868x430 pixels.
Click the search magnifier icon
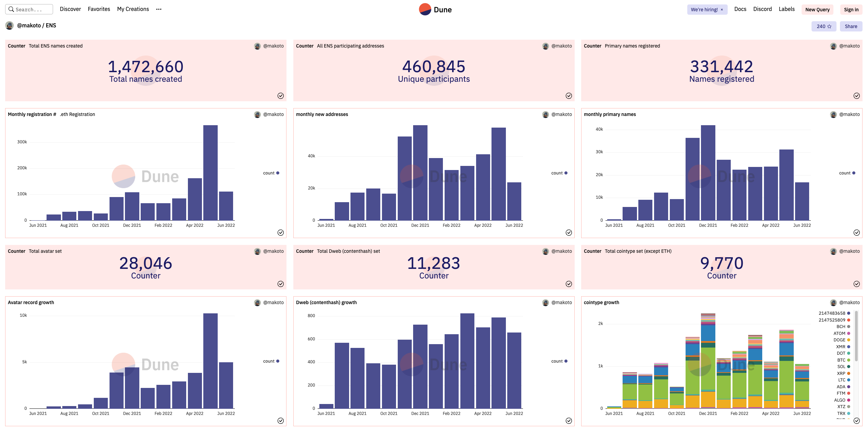click(11, 9)
